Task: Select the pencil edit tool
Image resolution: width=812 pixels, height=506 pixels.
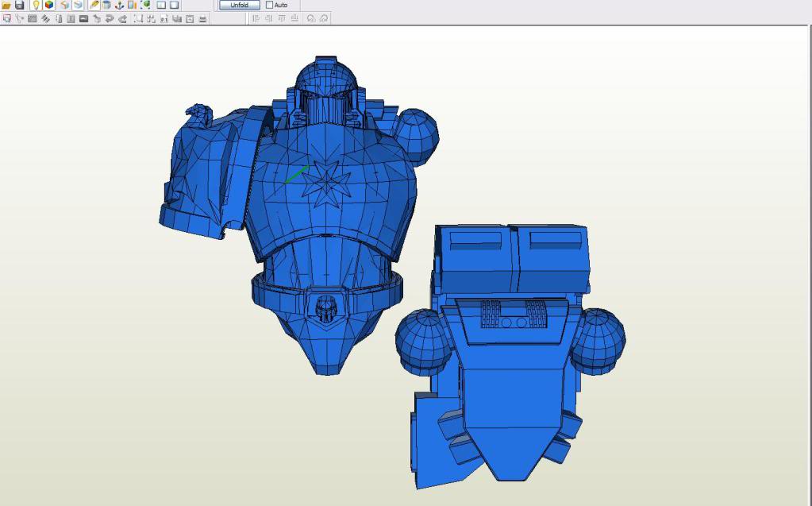Action: (x=94, y=6)
